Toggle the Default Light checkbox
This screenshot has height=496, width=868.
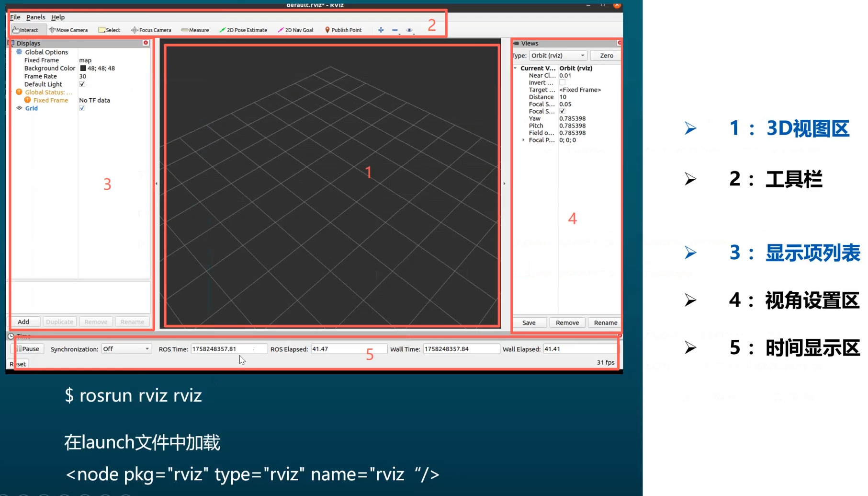[x=82, y=84]
